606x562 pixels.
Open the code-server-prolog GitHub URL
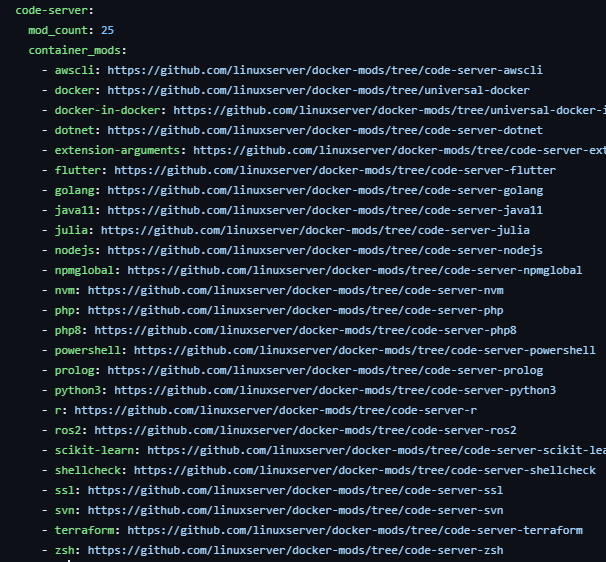tap(325, 371)
